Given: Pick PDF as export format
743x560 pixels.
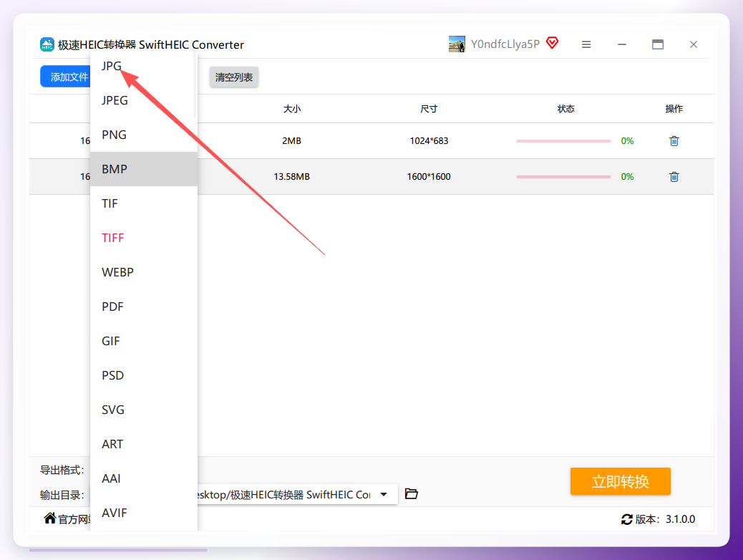Looking at the screenshot, I should coord(144,306).
